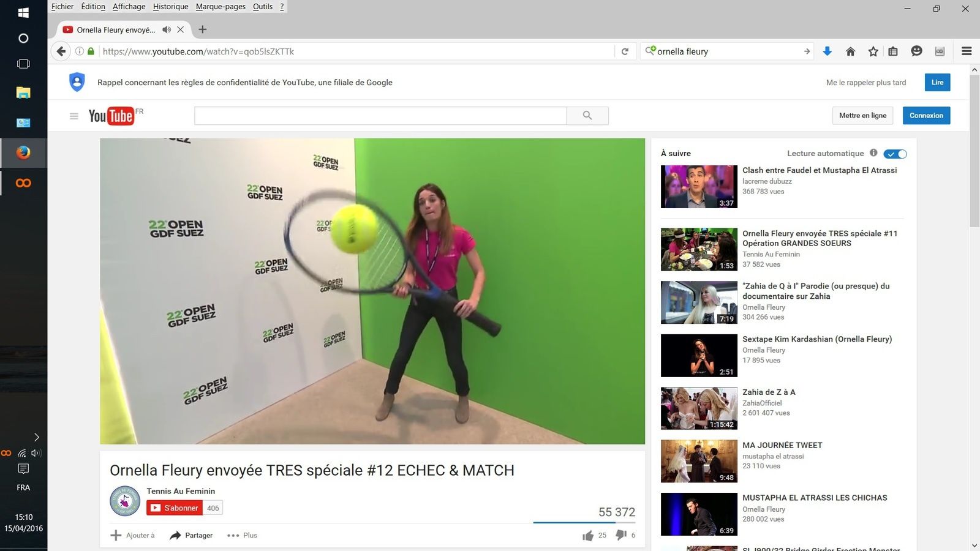Click the Lire privacy button
980x551 pixels.
point(937,83)
